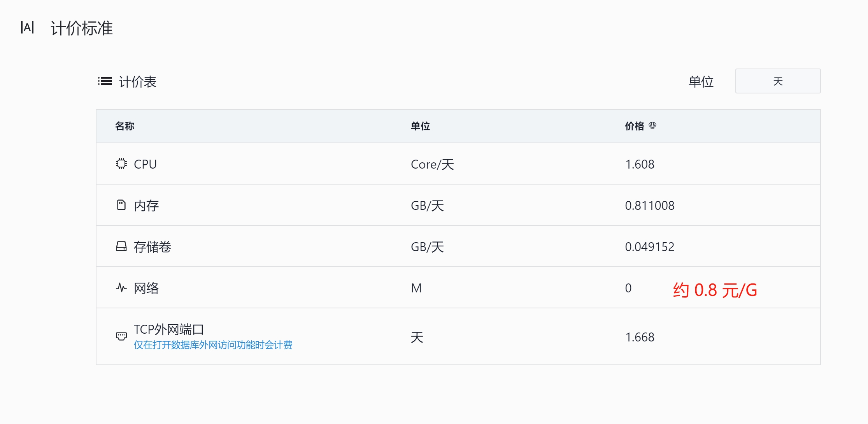Click the CPU price value 1.608
This screenshot has height=424, width=868.
point(639,164)
